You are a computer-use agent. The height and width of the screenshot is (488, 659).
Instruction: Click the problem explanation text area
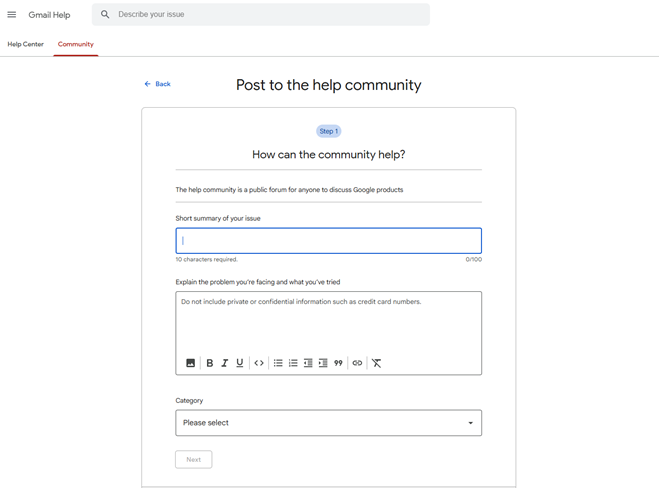pos(329,324)
